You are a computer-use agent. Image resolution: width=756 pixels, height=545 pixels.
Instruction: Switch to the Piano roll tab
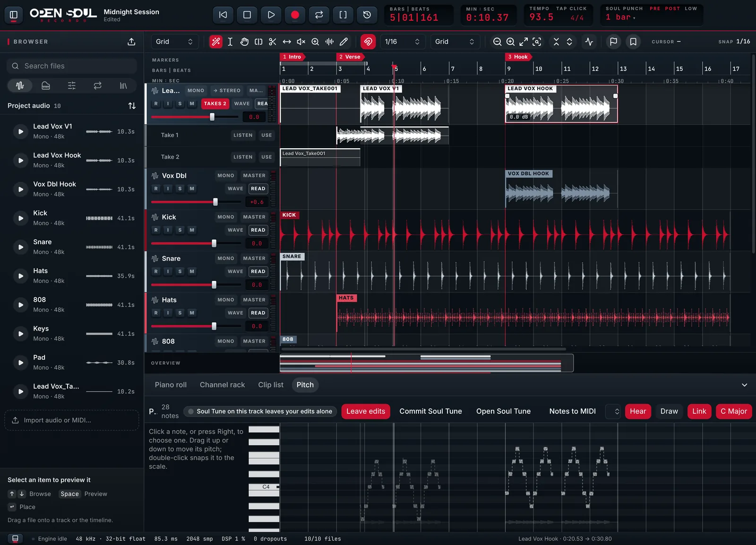pyautogui.click(x=171, y=385)
